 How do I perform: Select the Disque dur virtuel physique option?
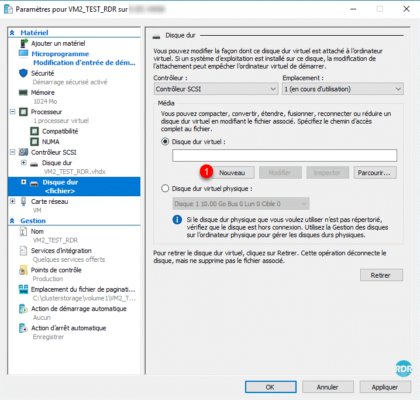(x=165, y=189)
